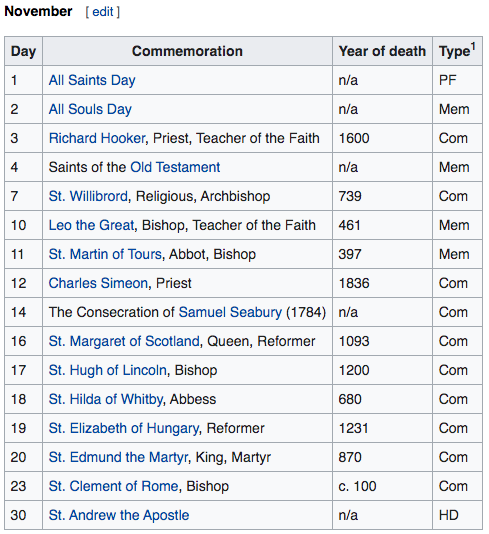Visit the St. Elizabeth of Hungary link

[x=124, y=428]
